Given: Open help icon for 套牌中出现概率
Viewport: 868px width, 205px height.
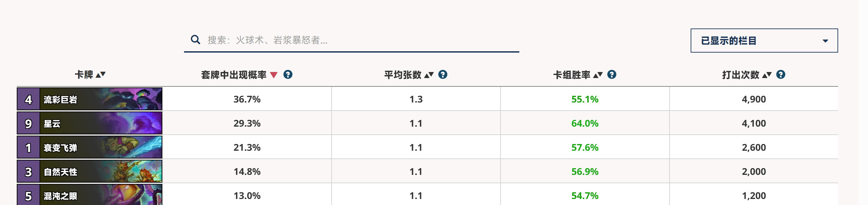Looking at the screenshot, I should coord(288,74).
